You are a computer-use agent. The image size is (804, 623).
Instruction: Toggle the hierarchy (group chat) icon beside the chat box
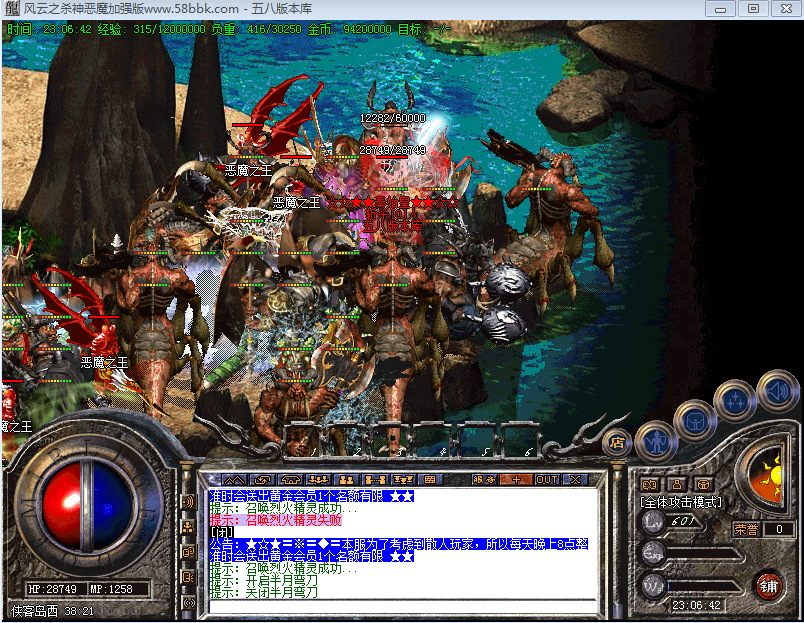[x=188, y=527]
